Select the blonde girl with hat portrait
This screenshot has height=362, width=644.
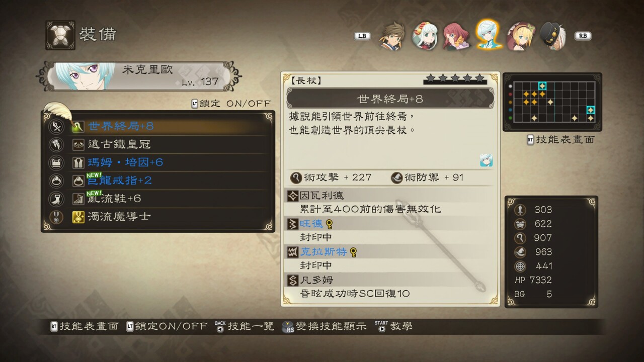coord(521,36)
